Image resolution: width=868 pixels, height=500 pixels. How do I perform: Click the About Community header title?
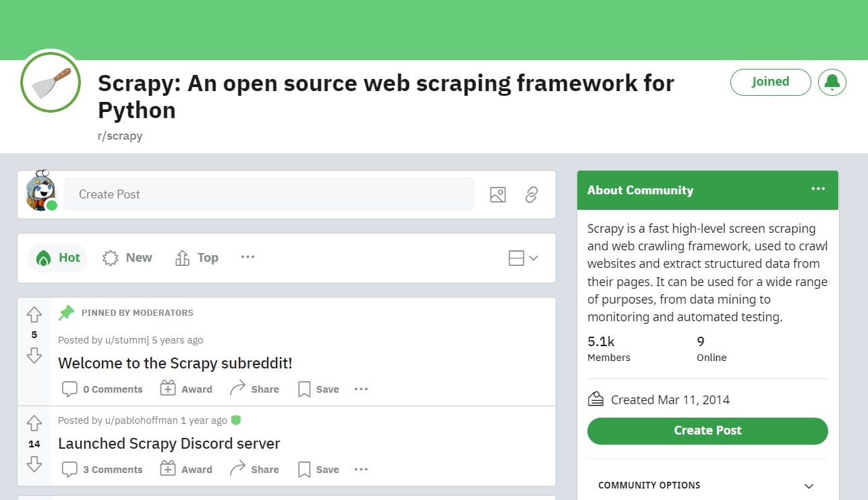(x=640, y=190)
